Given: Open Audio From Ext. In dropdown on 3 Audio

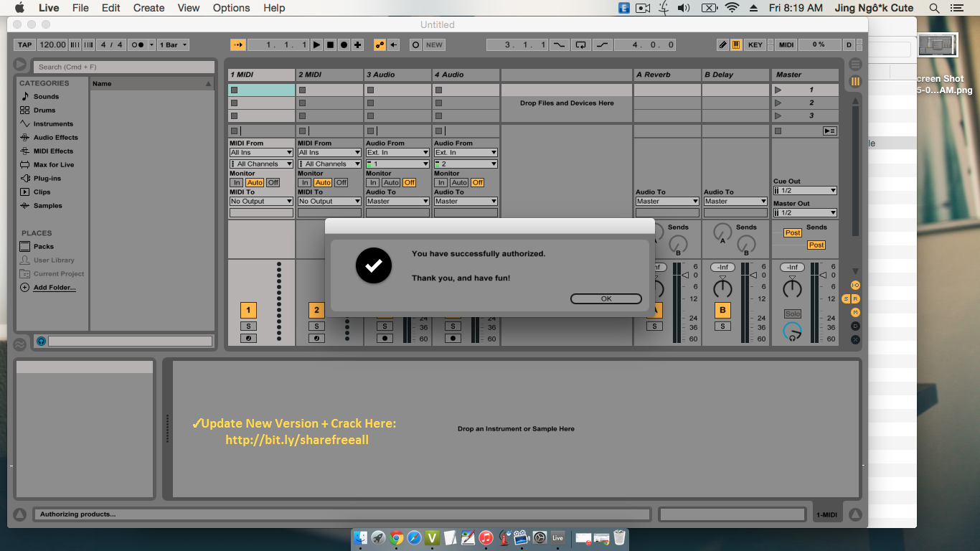Looking at the screenshot, I should click(x=397, y=152).
